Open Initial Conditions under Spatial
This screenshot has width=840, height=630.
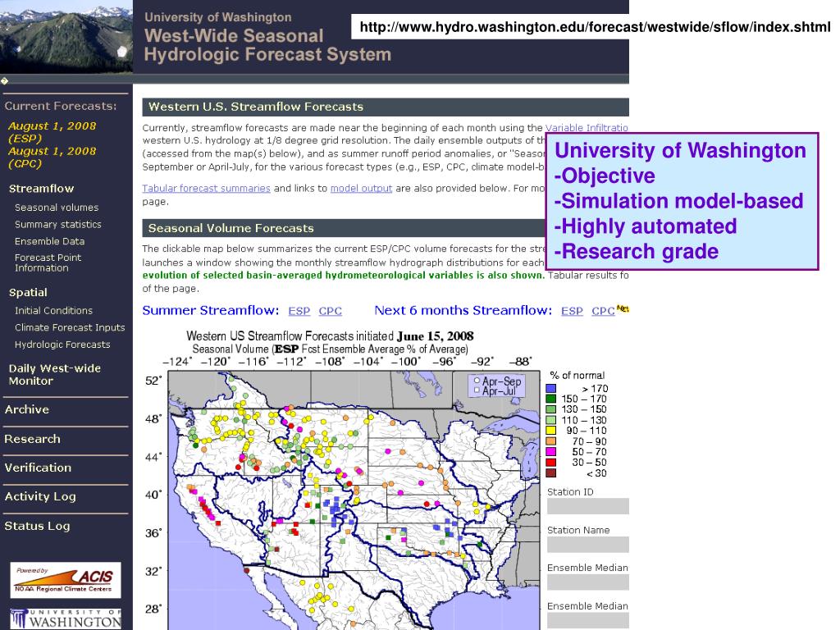click(53, 310)
